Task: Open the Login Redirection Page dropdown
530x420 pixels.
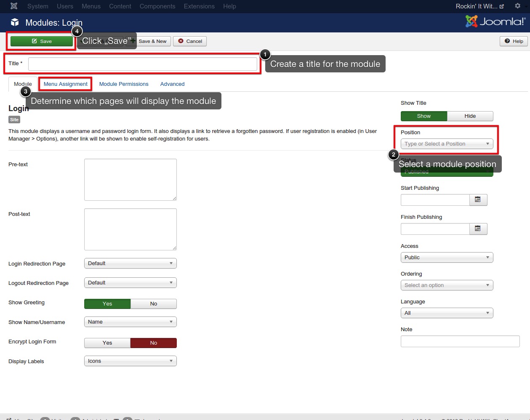Action: point(130,263)
